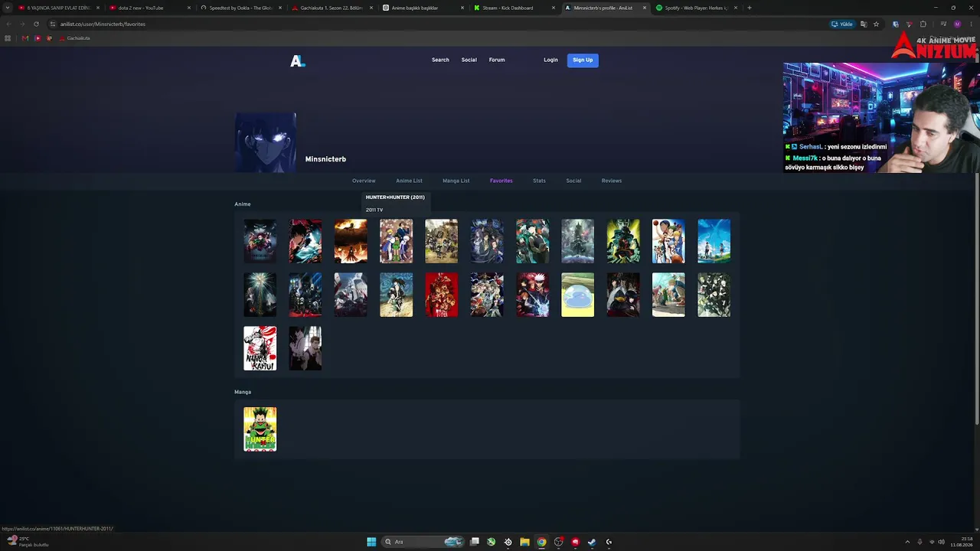980x551 pixels.
Task: Click the Login link
Action: (x=550, y=60)
